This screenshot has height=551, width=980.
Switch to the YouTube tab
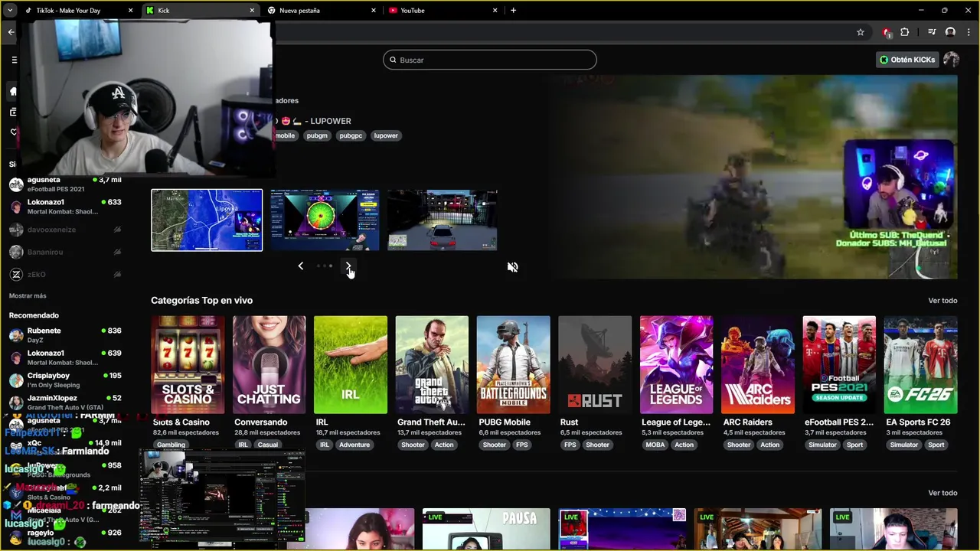(443, 11)
